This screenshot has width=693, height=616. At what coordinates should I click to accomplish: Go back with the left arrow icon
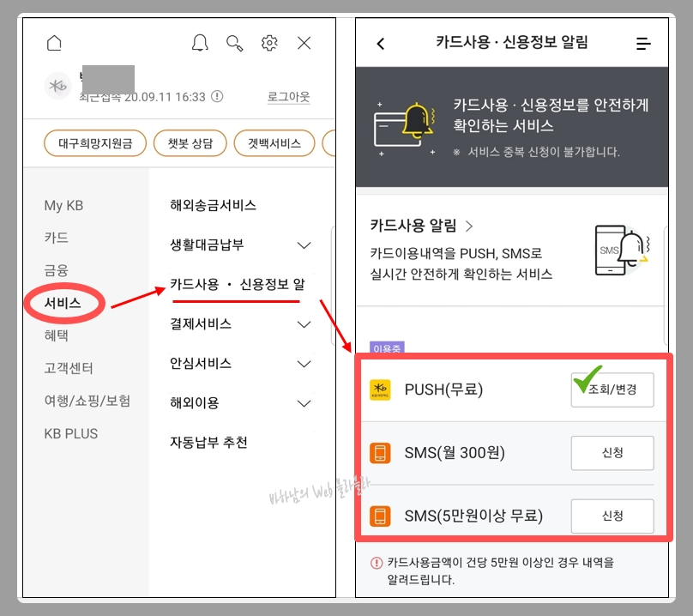pyautogui.click(x=381, y=44)
